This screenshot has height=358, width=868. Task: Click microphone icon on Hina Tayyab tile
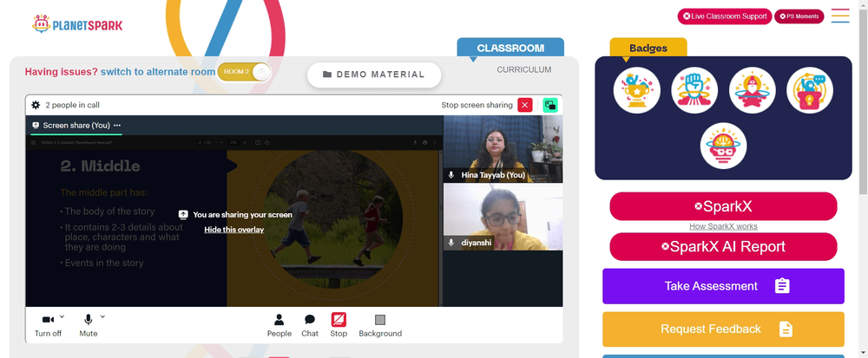(x=451, y=175)
